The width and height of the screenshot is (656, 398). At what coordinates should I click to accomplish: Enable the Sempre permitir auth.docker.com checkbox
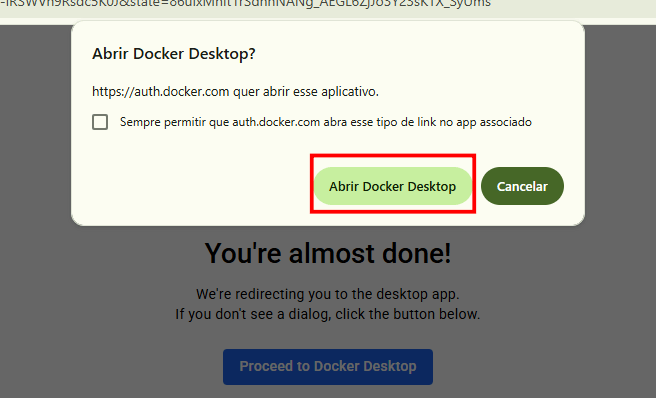click(x=100, y=122)
